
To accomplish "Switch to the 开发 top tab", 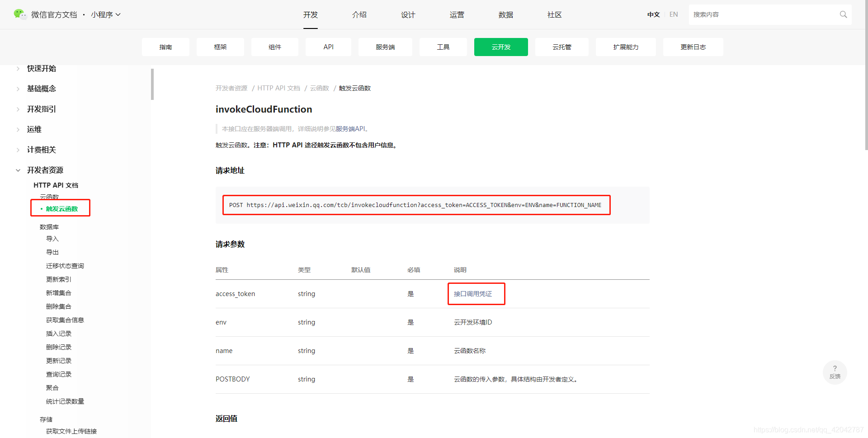I will (x=311, y=14).
